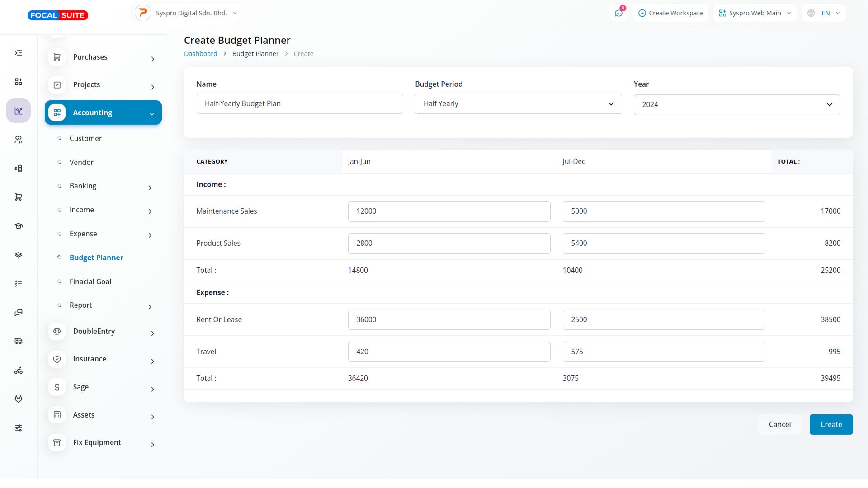The width and height of the screenshot is (868, 488).
Task: Click the Cancel button
Action: [779, 424]
